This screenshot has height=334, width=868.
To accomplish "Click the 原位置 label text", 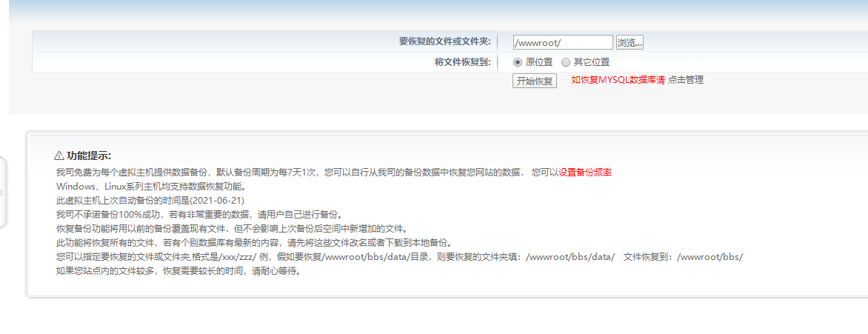I will point(539,62).
